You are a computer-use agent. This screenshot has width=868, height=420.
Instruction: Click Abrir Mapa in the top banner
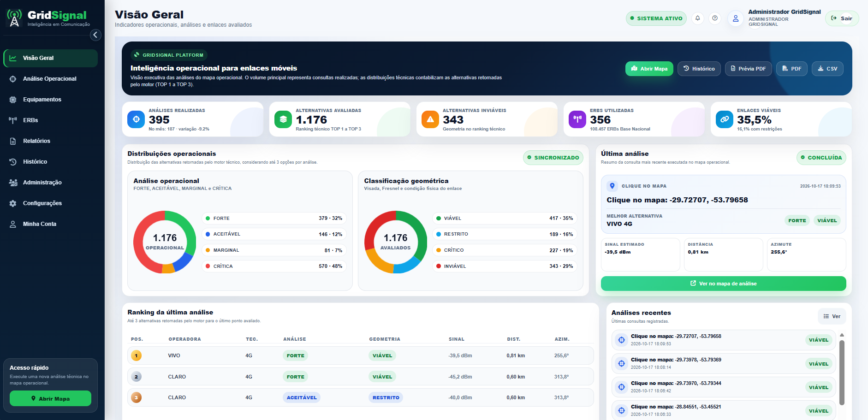649,69
